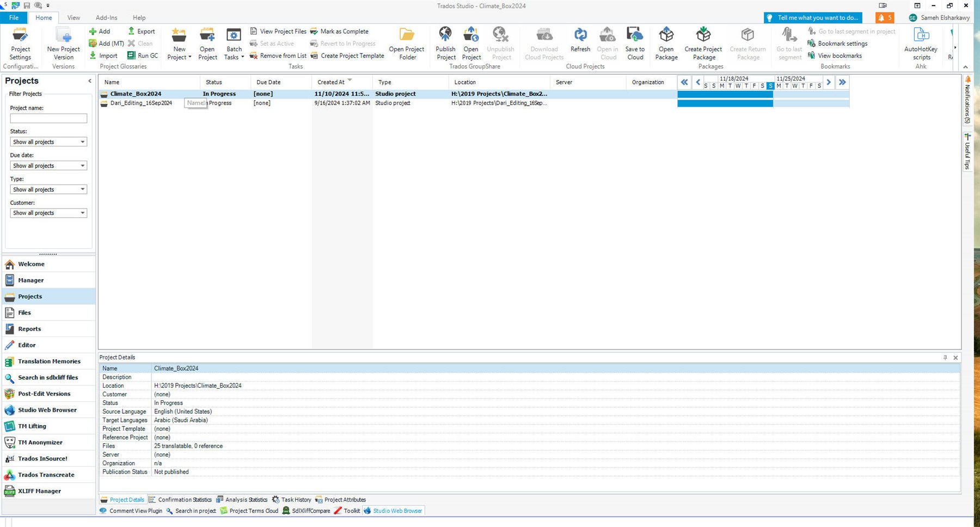Open TM Anonymizer view
980x527 pixels.
pos(48,443)
